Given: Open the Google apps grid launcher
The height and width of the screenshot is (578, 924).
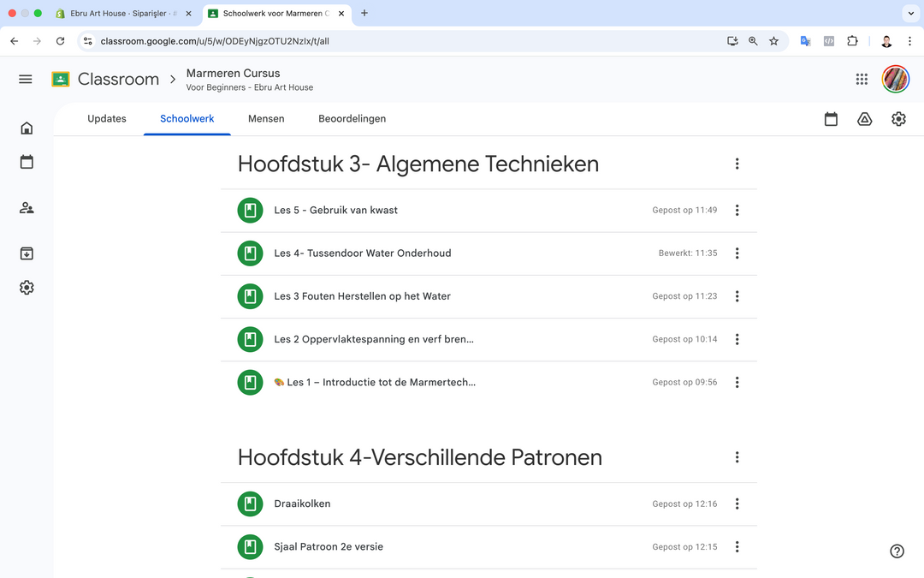Looking at the screenshot, I should tap(862, 78).
